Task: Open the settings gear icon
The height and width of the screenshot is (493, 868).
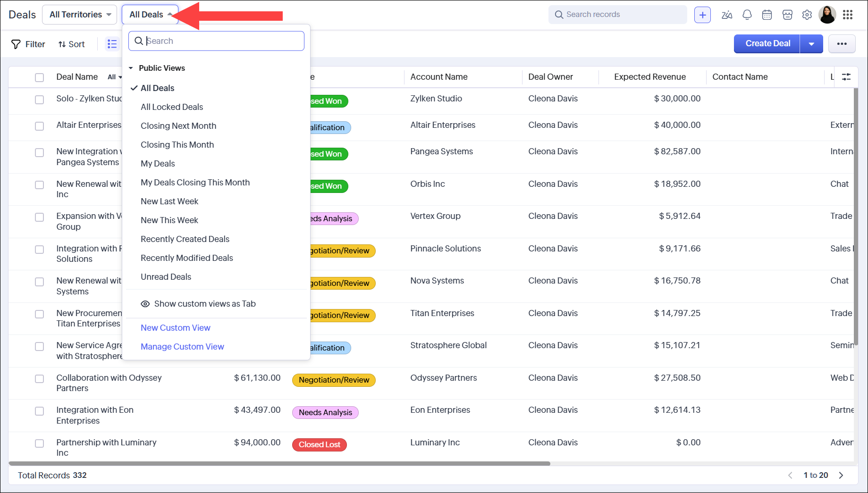Action: 807,15
